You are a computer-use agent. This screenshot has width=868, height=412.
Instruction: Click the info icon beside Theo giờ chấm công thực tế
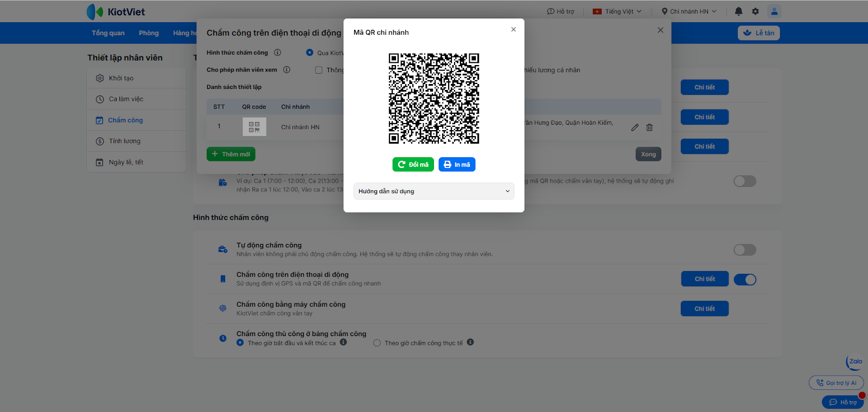click(x=470, y=342)
